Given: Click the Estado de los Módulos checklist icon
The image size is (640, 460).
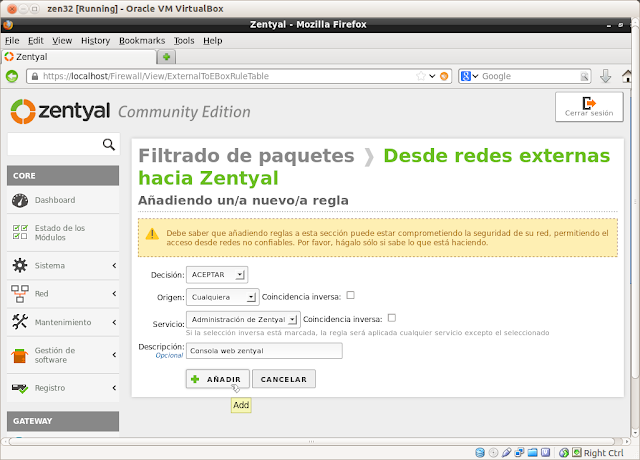Looking at the screenshot, I should click(x=20, y=232).
